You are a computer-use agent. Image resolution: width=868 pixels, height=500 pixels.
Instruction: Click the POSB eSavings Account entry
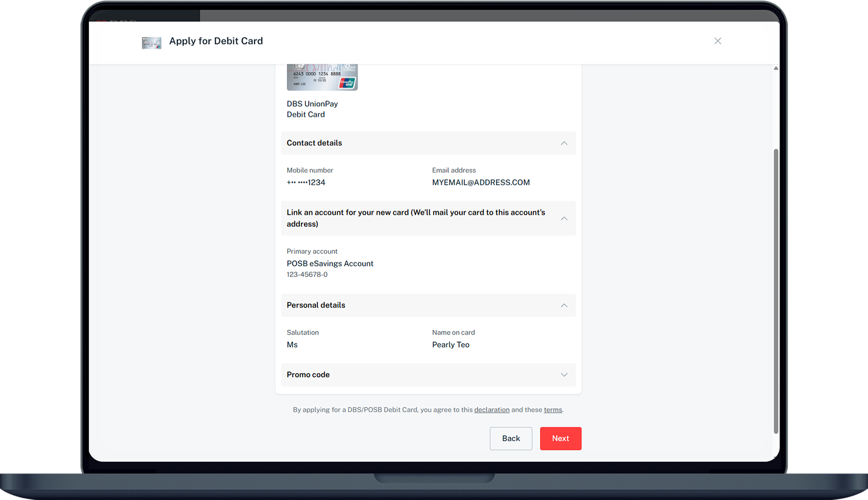point(330,264)
